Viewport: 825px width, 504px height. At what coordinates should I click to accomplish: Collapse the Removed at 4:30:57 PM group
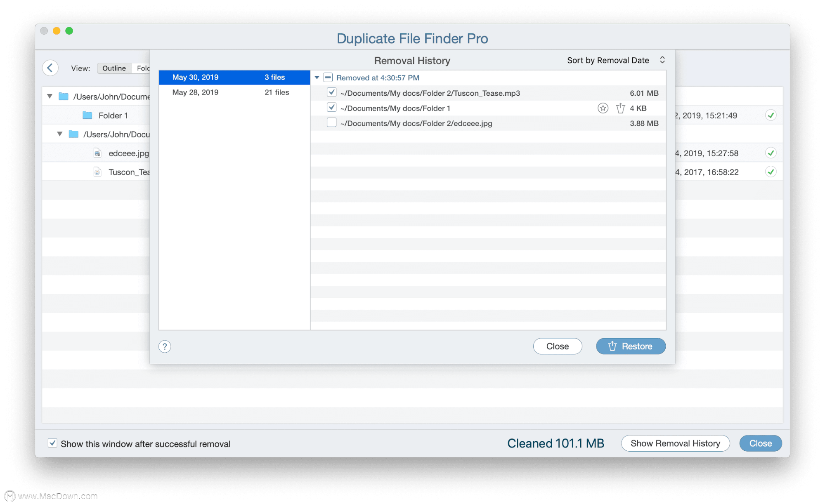pos(317,78)
